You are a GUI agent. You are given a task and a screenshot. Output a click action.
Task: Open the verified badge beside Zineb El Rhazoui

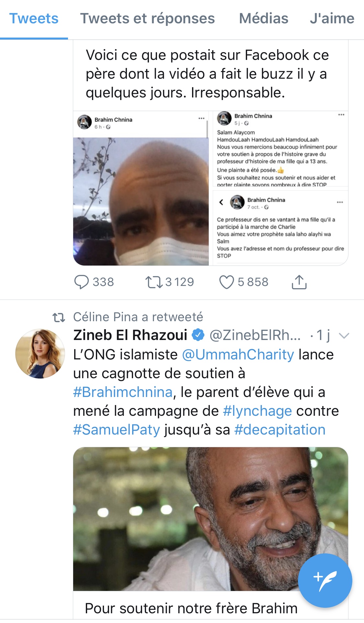pyautogui.click(x=198, y=335)
